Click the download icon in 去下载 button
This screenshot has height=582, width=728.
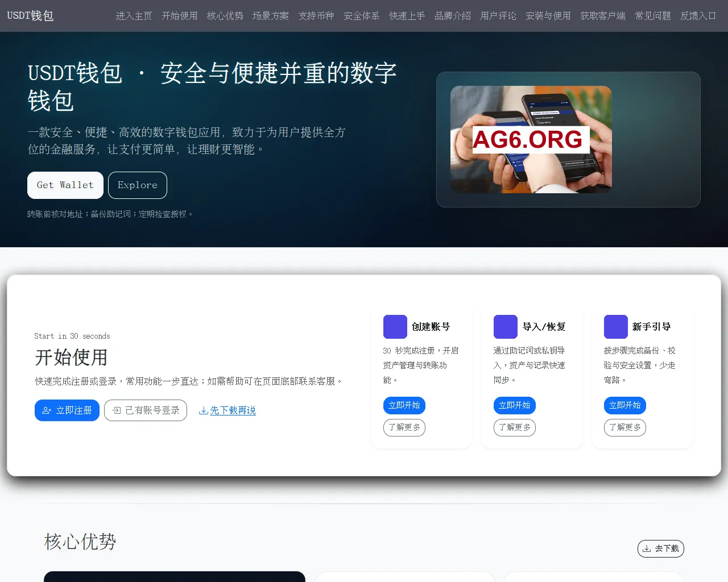pyautogui.click(x=647, y=548)
